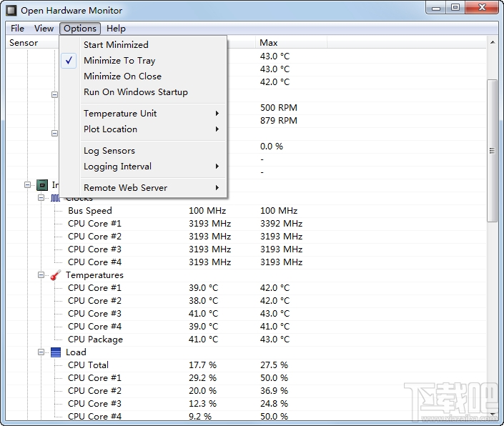Open the Help menu

(116, 29)
